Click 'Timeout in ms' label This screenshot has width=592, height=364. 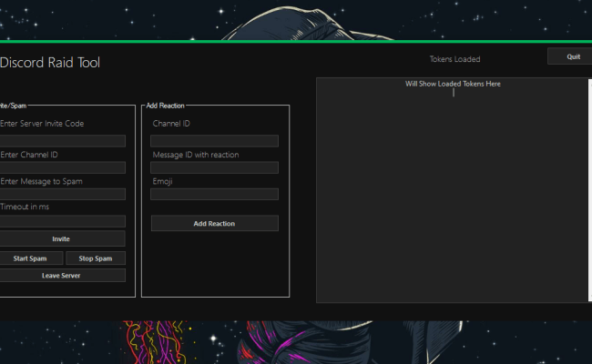25,207
